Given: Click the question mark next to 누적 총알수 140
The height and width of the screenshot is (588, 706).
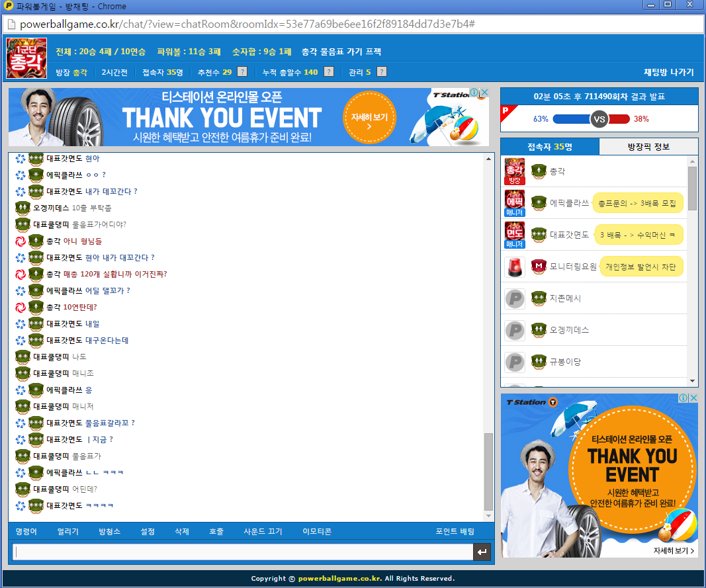Looking at the screenshot, I should (x=329, y=72).
